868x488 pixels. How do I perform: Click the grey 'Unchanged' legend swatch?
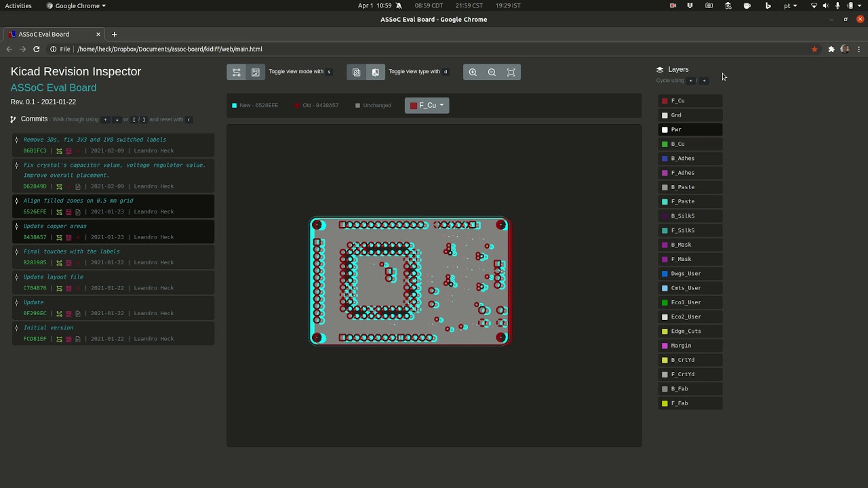click(357, 105)
